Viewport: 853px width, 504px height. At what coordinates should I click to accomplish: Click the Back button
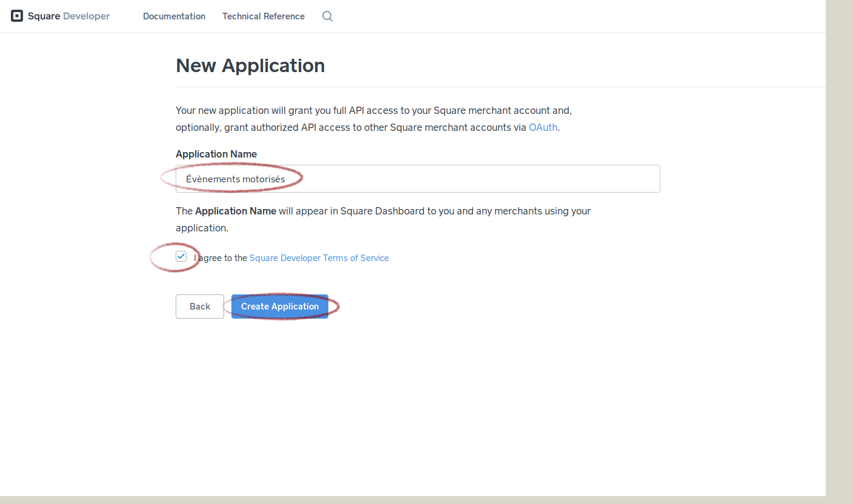[x=200, y=307]
